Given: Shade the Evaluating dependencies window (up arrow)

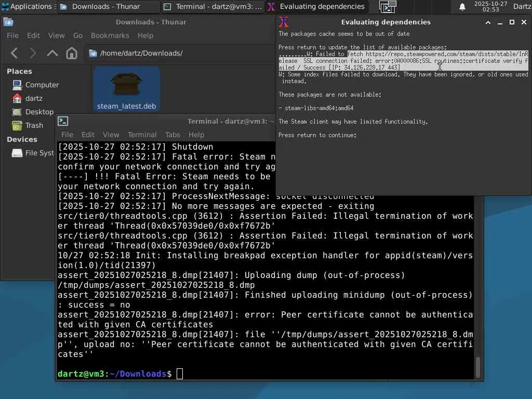Looking at the screenshot, I should [x=488, y=22].
